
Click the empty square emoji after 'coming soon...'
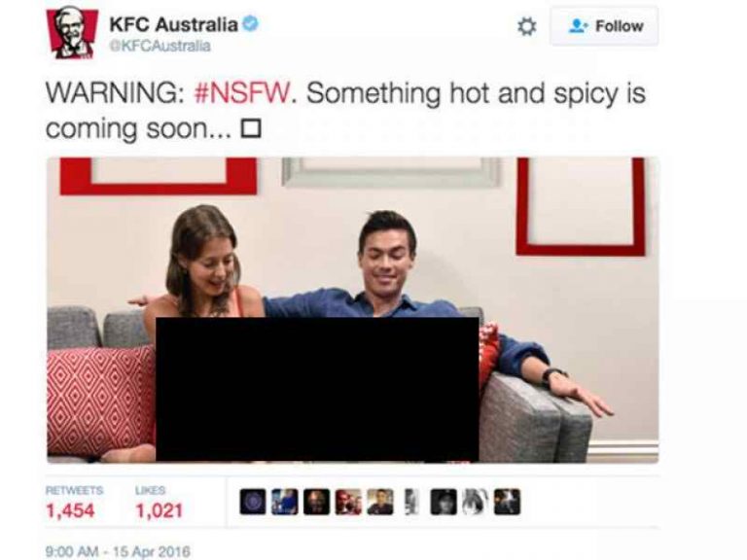tap(251, 129)
